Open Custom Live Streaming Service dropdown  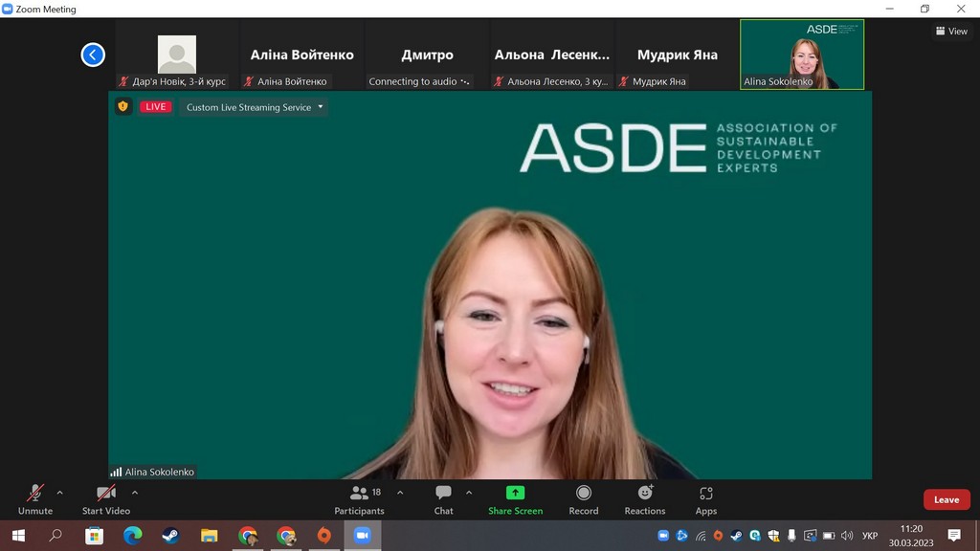pos(255,107)
